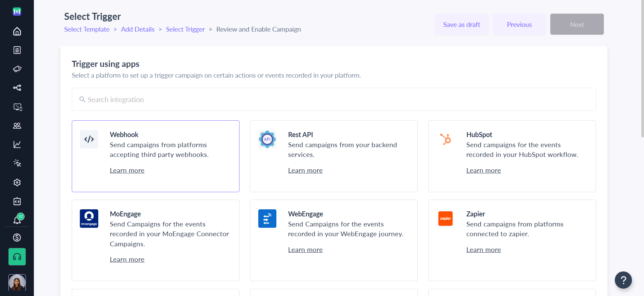Open Learn more under WebEngage
The width and height of the screenshot is (644, 296).
click(x=305, y=250)
